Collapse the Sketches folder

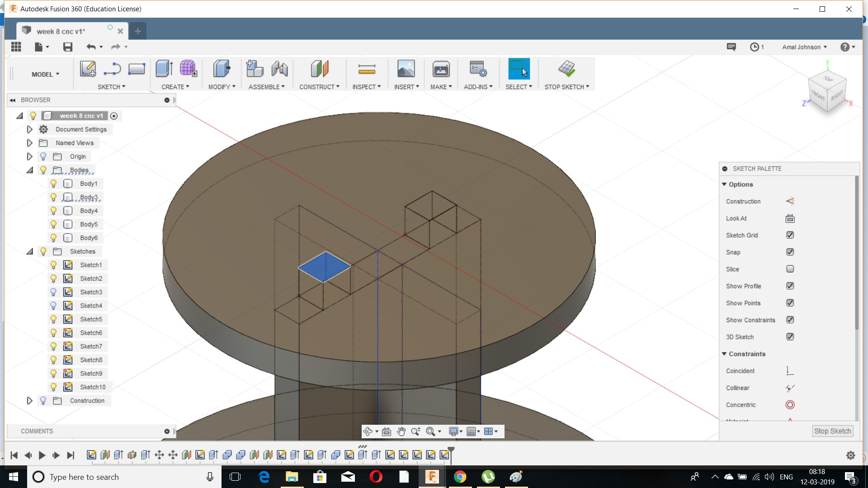(29, 252)
